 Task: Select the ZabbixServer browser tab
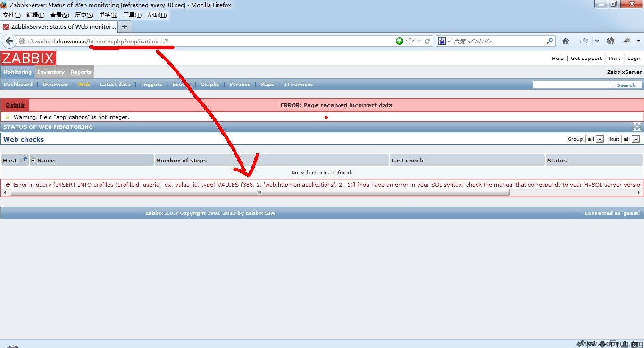(x=59, y=27)
